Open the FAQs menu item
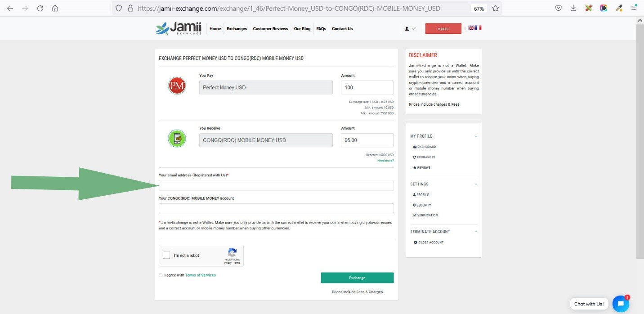Viewport: 644px width, 314px height. tap(321, 29)
